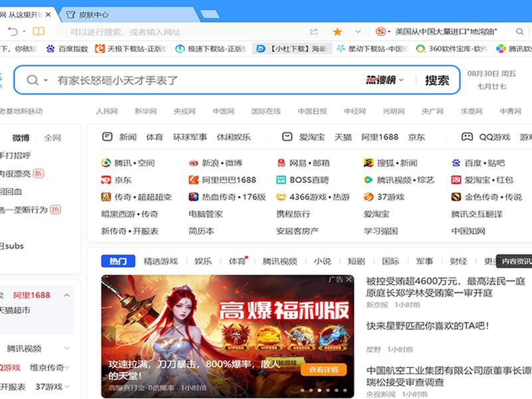Click the 京东 icon link in site grid
Viewport: 532px width, 399px height.
point(116,180)
